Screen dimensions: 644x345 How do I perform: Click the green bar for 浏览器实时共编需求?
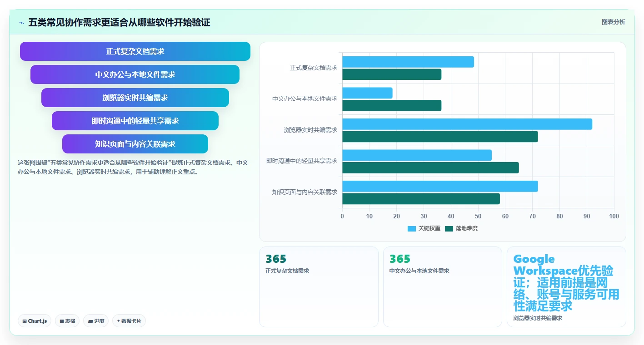(x=440, y=137)
